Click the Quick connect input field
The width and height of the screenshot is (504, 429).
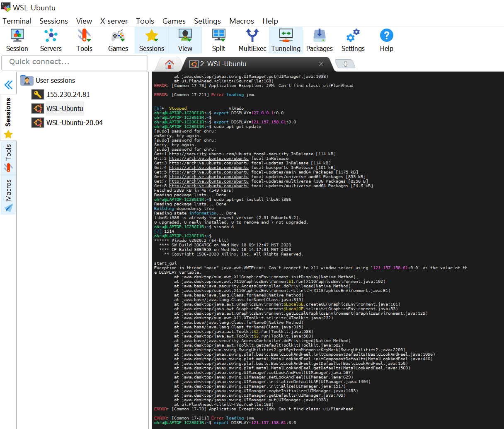tap(75, 62)
